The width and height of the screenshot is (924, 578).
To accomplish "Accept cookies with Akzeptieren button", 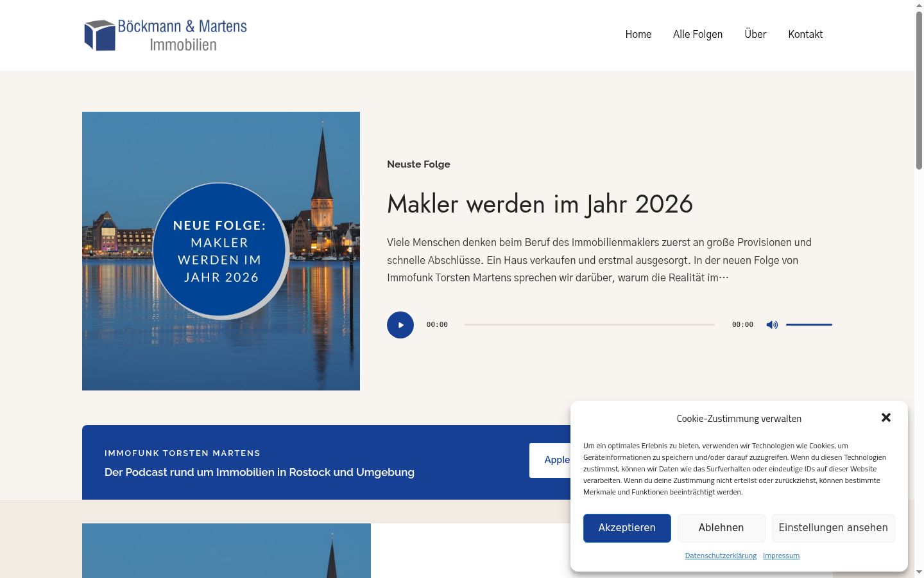I will tap(627, 528).
